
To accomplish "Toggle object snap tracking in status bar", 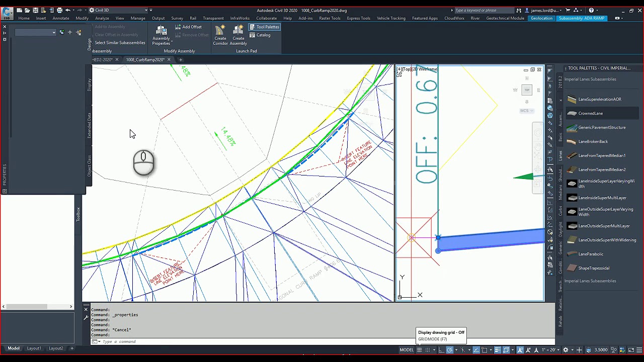I will click(476, 350).
